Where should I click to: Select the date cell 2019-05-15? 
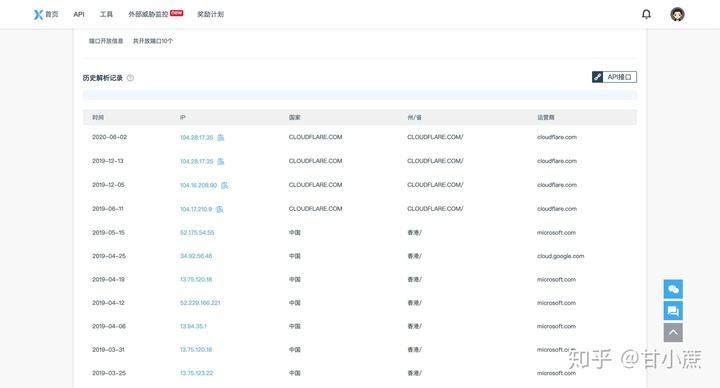point(108,233)
